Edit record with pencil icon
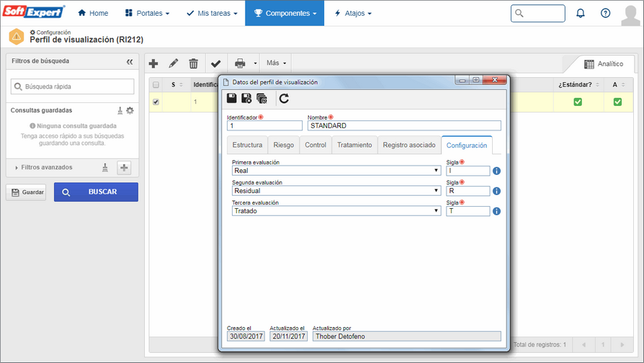The height and width of the screenshot is (363, 644). 174,63
